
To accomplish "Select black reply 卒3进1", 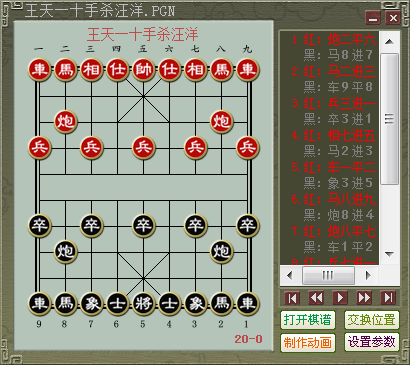I will pos(338,119).
